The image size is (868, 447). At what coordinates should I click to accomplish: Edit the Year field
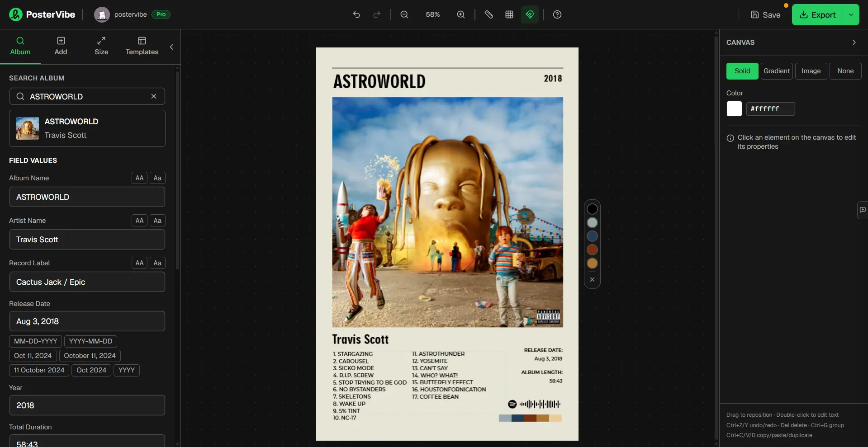tap(87, 405)
